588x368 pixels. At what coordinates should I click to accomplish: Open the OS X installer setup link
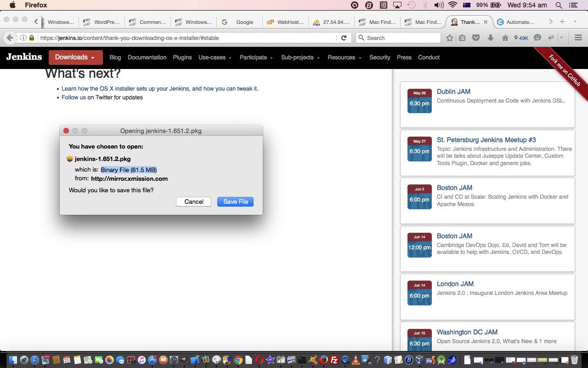(x=160, y=88)
